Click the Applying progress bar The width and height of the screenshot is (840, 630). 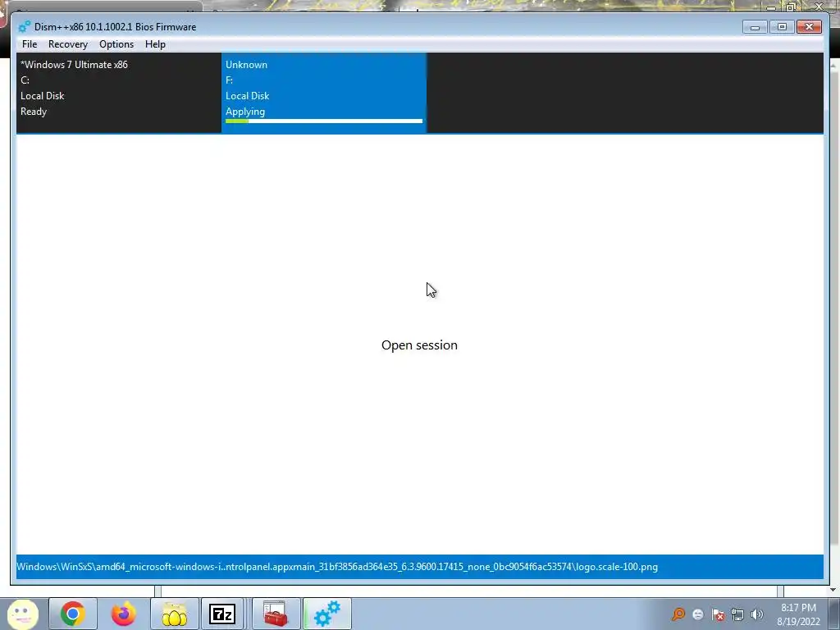coord(323,121)
